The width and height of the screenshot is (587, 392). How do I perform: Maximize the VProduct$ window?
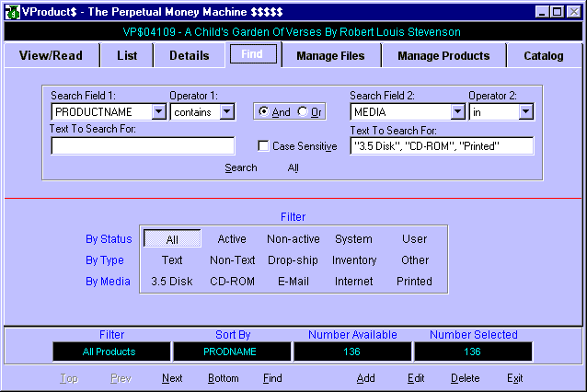click(557, 12)
